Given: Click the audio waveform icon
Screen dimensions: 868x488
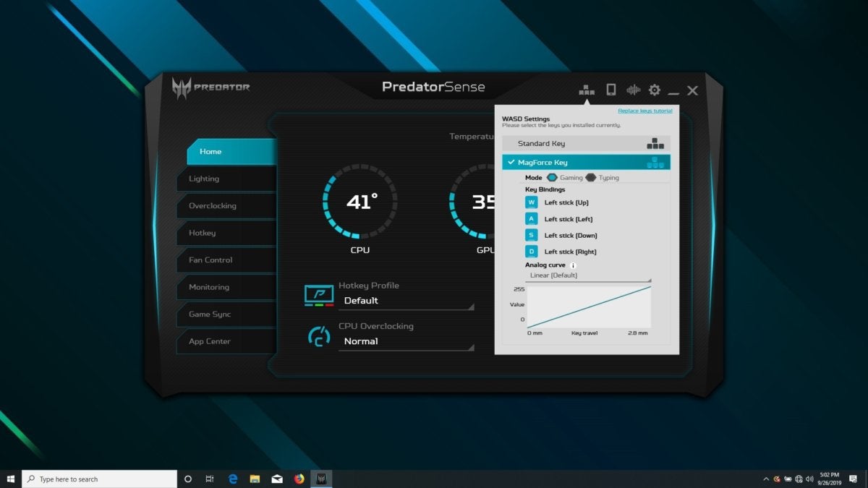Looking at the screenshot, I should coord(633,90).
